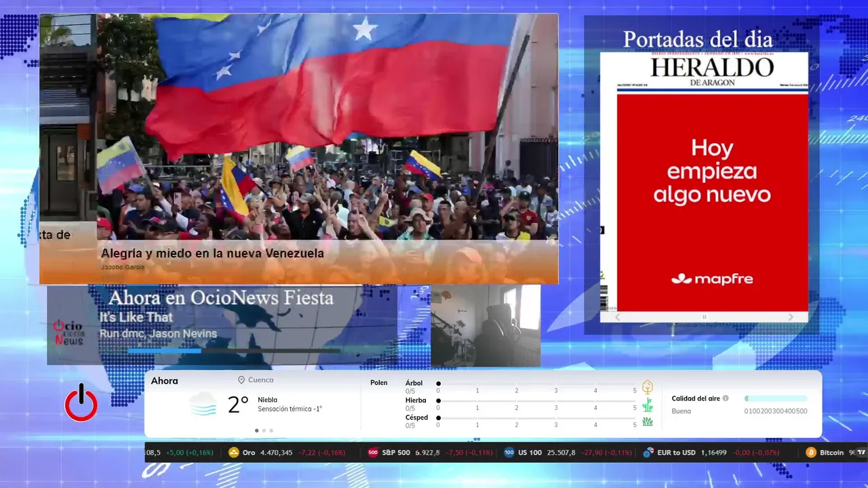Click the air quality indicator bar
Screen dimensions: 868x488
[x=776, y=399]
